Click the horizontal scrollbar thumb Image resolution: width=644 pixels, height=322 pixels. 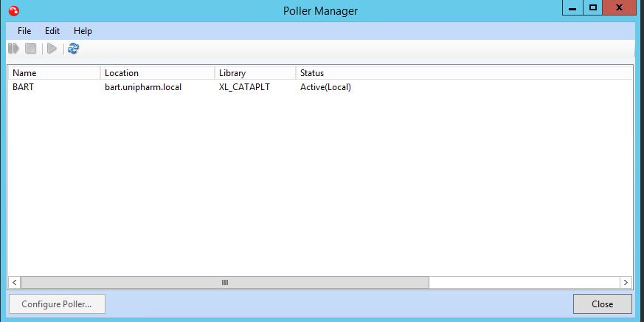pos(225,283)
